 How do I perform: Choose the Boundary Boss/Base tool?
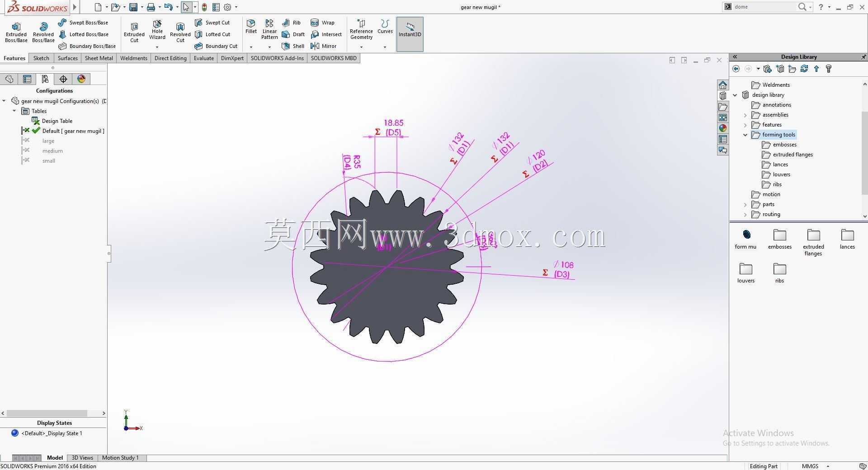point(87,46)
